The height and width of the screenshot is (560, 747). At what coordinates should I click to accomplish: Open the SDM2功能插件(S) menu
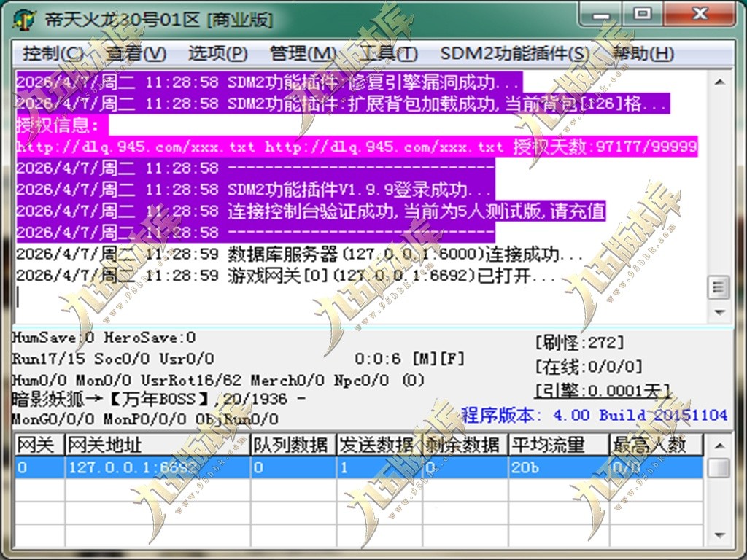[515, 53]
